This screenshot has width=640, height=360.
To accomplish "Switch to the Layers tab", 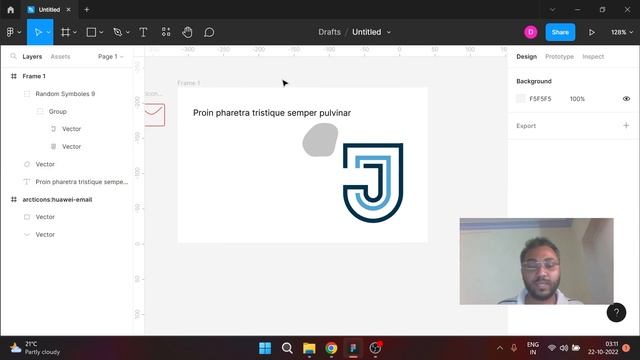I will pyautogui.click(x=32, y=56).
